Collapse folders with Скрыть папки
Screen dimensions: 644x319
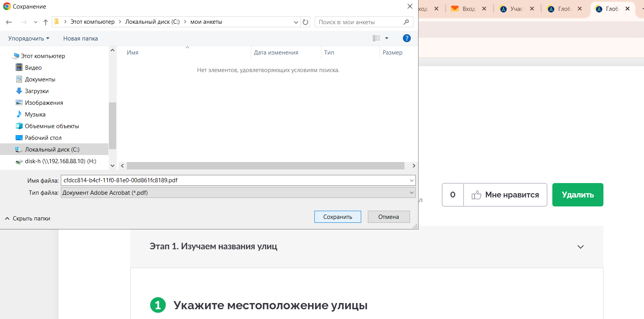28,219
